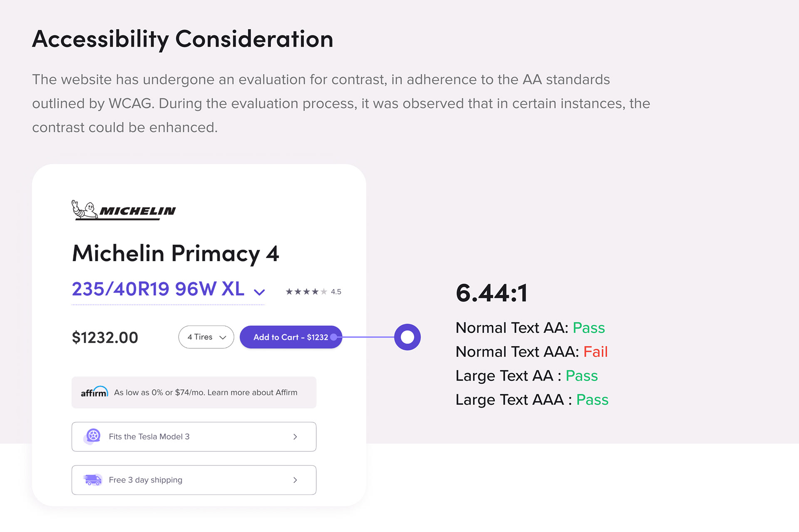Open Learn more about Affirm link

[252, 392]
